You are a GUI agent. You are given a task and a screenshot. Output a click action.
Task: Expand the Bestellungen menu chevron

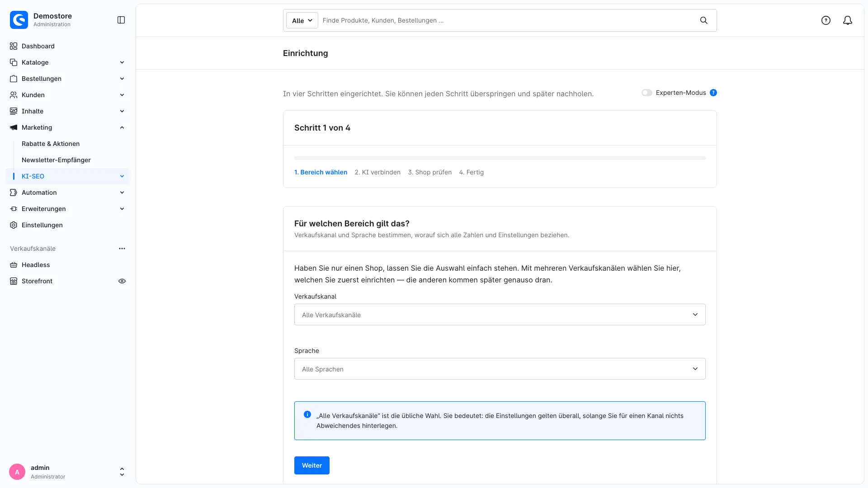click(x=122, y=79)
